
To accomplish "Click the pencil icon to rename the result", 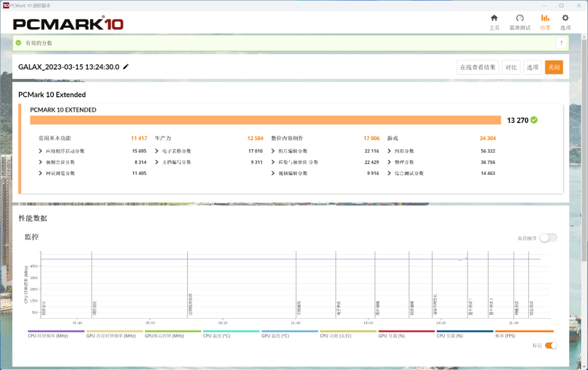I will coord(126,66).
